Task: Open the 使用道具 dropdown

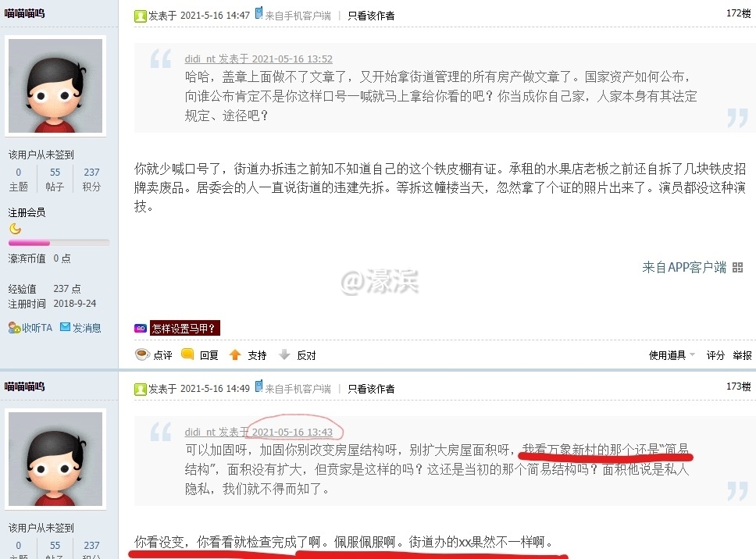Action: tap(672, 355)
